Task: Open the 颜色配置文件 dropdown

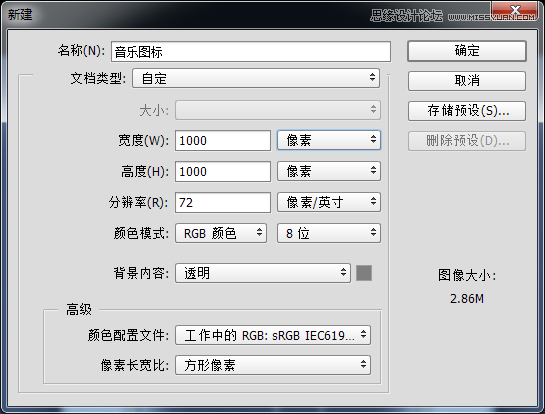Action: [x=273, y=335]
